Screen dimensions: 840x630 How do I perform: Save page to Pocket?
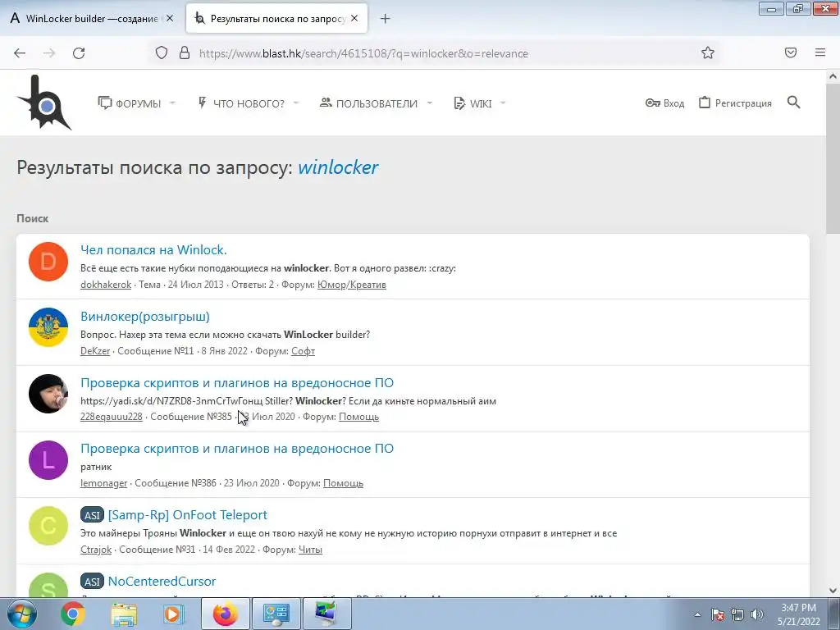click(791, 52)
